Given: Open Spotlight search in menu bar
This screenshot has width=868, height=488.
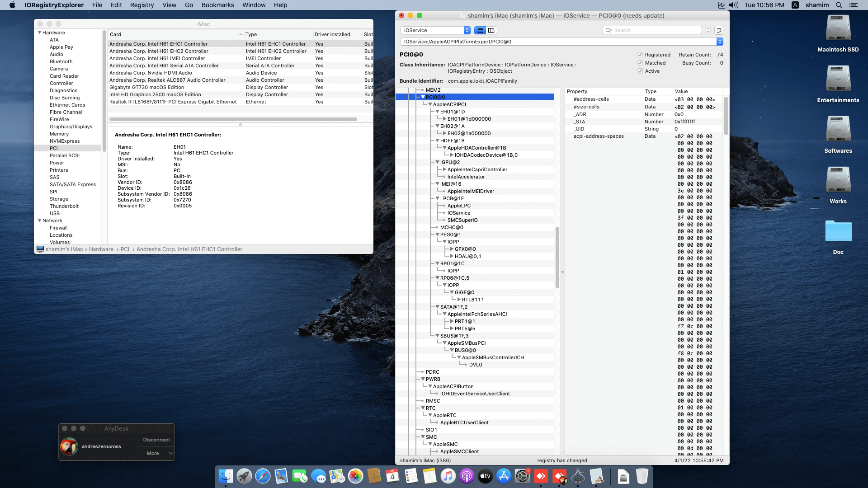Looking at the screenshot, I should [839, 5].
